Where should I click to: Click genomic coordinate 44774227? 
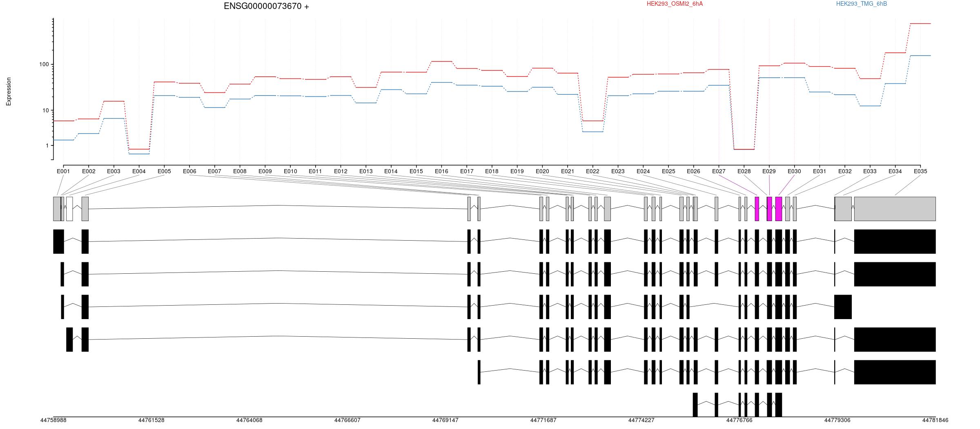(x=641, y=420)
